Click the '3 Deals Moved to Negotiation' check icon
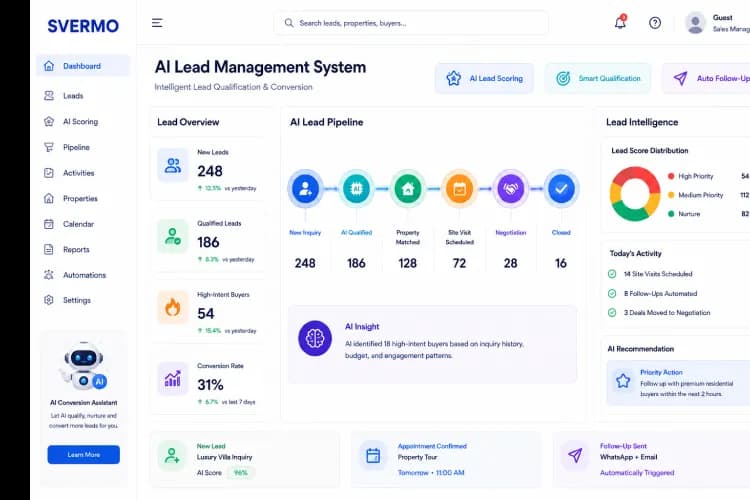The image size is (750, 500). 612,313
